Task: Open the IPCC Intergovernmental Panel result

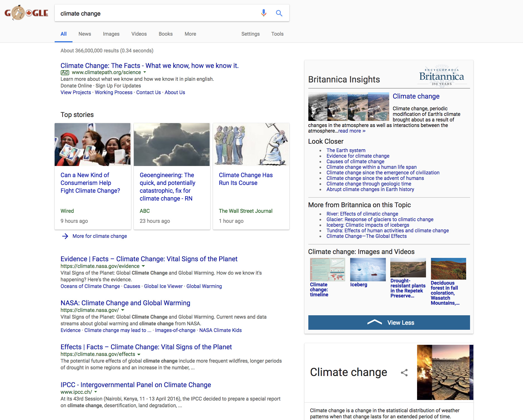Action: pyautogui.click(x=136, y=385)
